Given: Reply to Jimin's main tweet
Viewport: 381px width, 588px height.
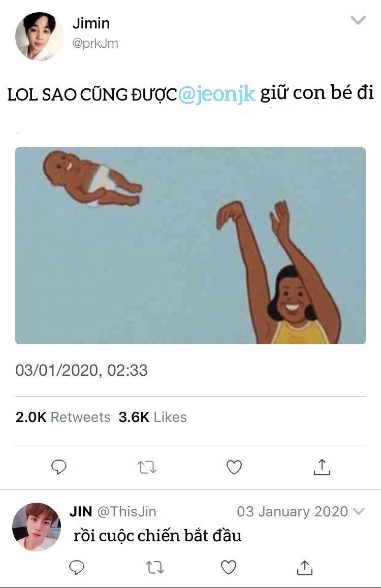Looking at the screenshot, I should pyautogui.click(x=59, y=467).
